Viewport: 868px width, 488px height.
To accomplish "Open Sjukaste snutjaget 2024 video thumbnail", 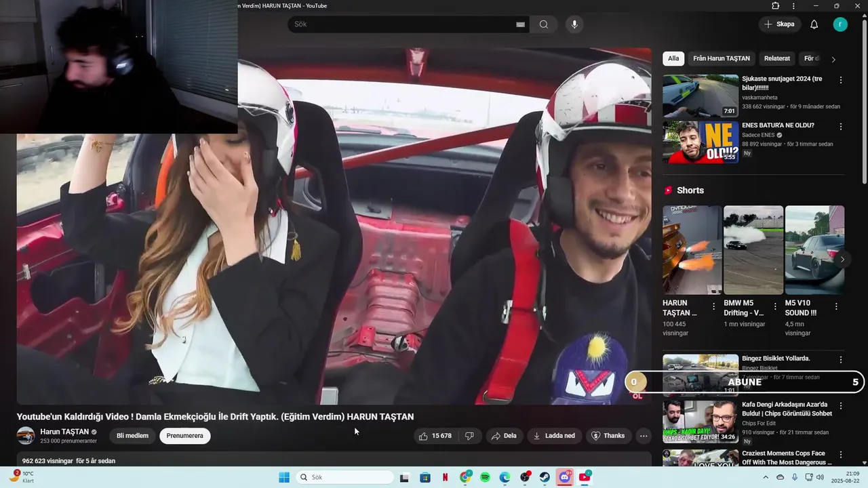I will tap(701, 96).
